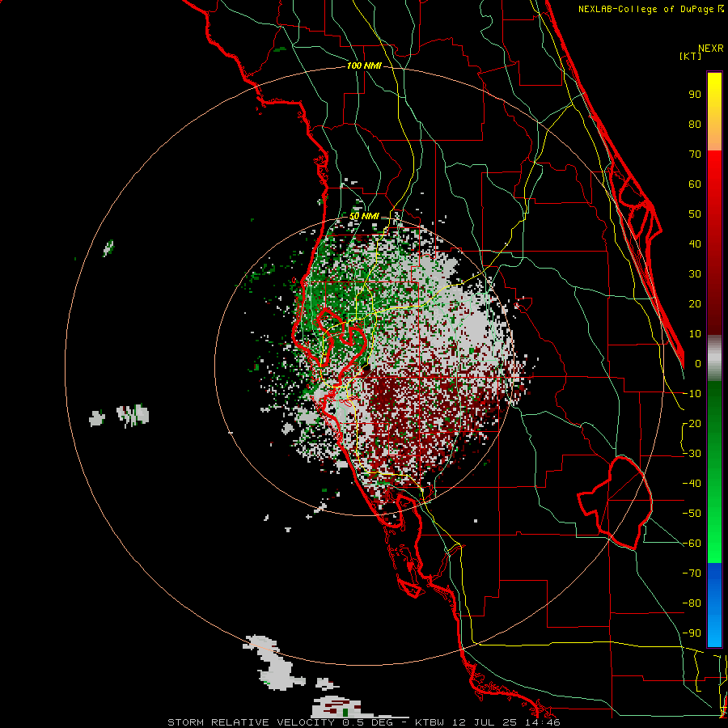Click the 100 NMI range ring label
The width and height of the screenshot is (728, 728).
point(364,66)
